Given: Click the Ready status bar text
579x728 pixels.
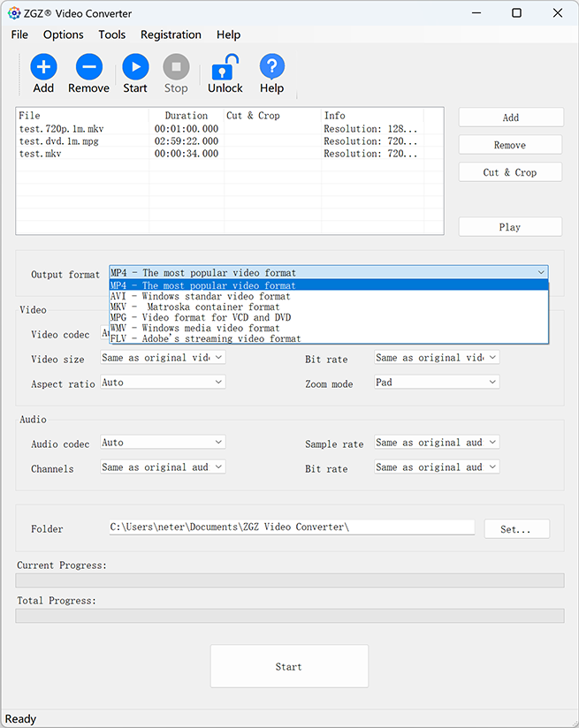Looking at the screenshot, I should pos(20,718).
